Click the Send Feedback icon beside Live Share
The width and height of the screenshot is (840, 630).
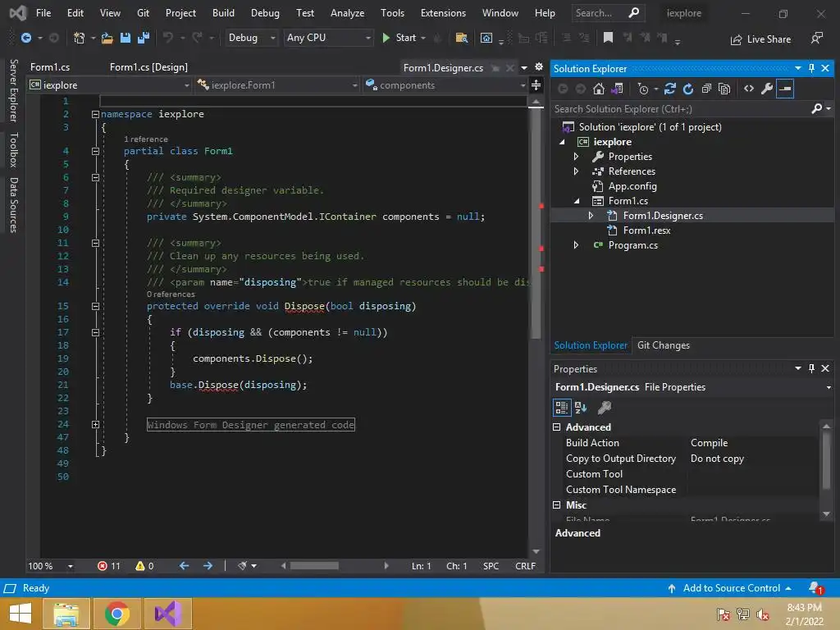pos(817,38)
